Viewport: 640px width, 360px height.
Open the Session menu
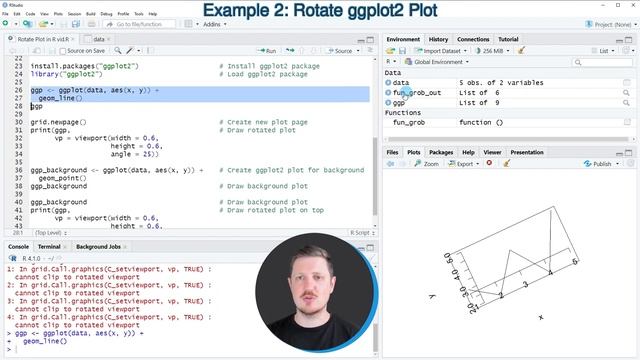74,14
